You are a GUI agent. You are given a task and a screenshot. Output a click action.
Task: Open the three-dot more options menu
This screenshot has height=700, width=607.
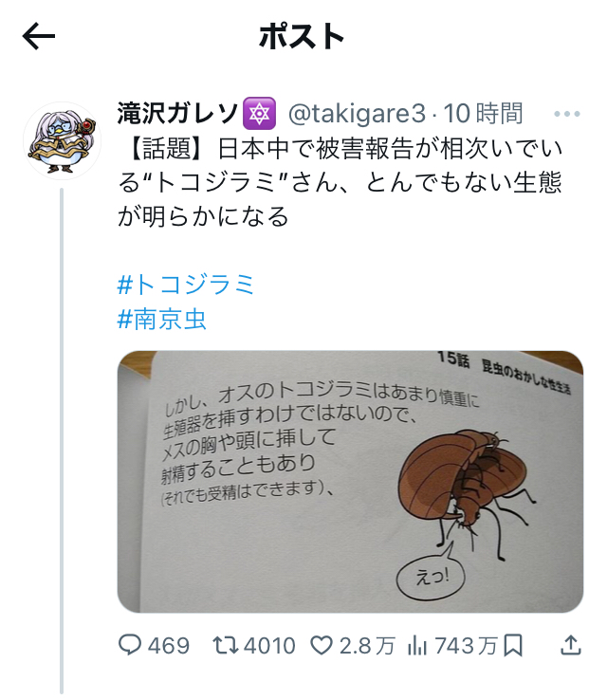[567, 114]
